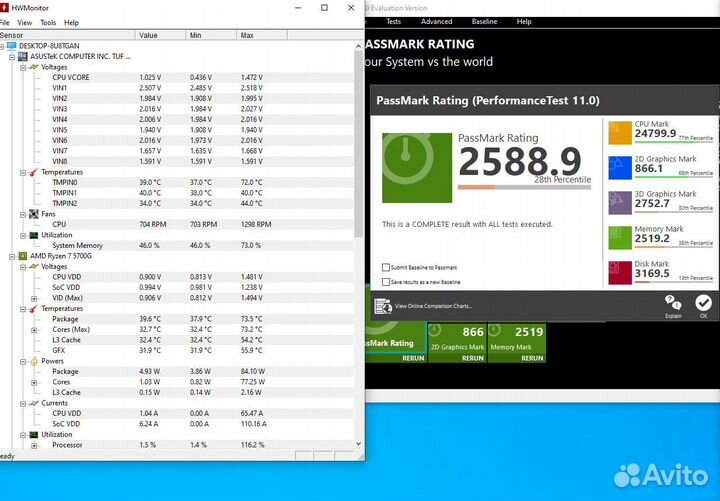The height and width of the screenshot is (501, 720).
Task: Collapse the ASUSTeK COMPUTER node
Action: click(12, 57)
